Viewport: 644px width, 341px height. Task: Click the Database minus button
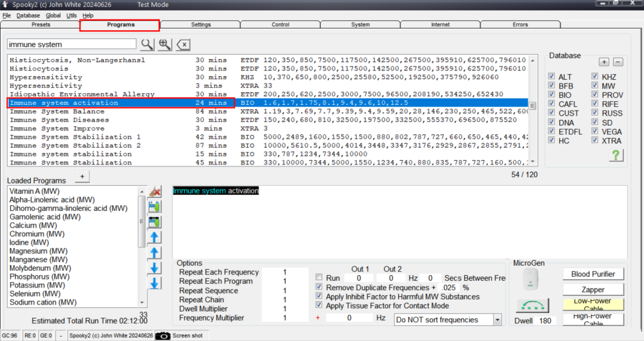618,62
